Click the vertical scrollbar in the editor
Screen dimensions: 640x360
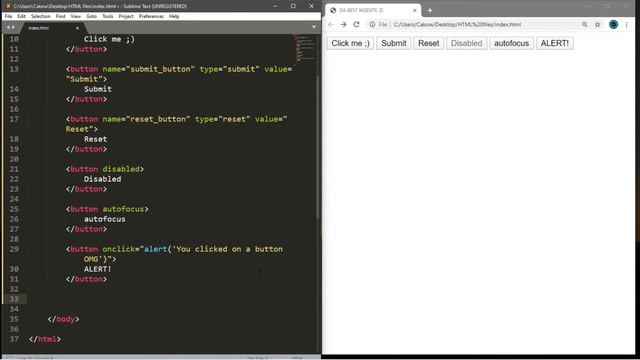click(318, 147)
